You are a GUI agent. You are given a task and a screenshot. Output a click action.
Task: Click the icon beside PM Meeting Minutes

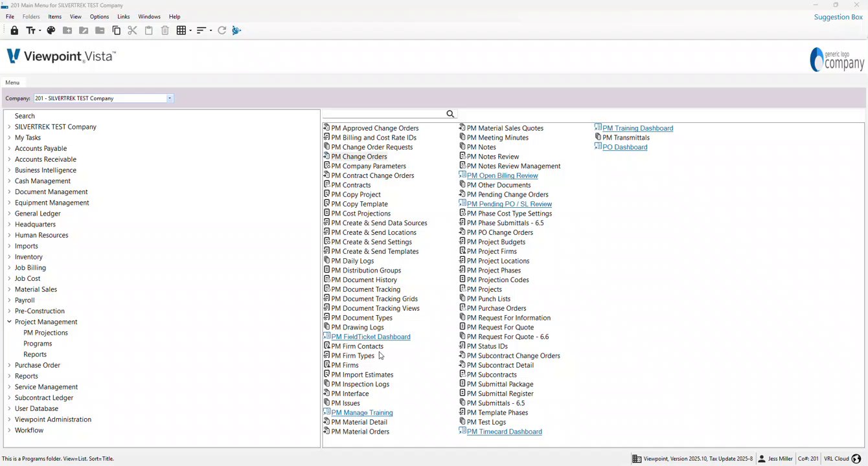tap(463, 137)
